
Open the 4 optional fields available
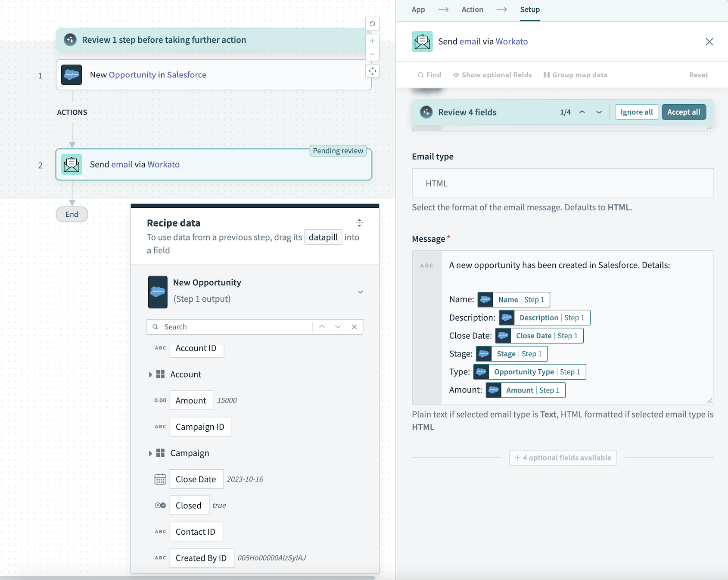[563, 458]
